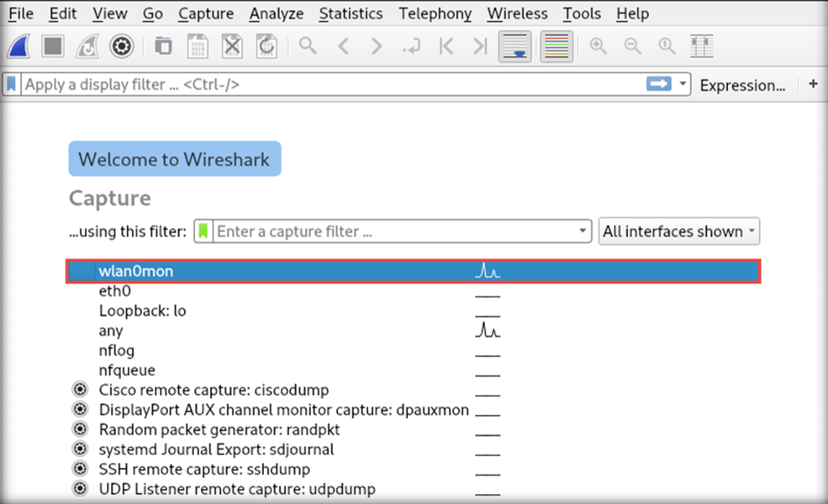
Task: Click the Welcome to Wireshark banner
Action: 175,159
